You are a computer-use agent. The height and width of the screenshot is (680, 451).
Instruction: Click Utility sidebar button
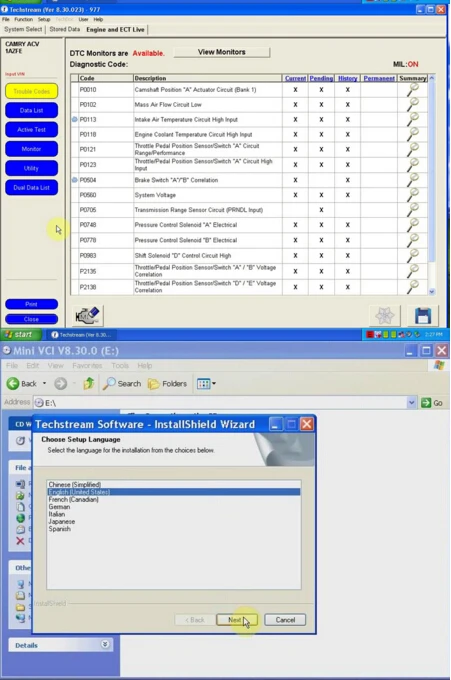point(31,168)
